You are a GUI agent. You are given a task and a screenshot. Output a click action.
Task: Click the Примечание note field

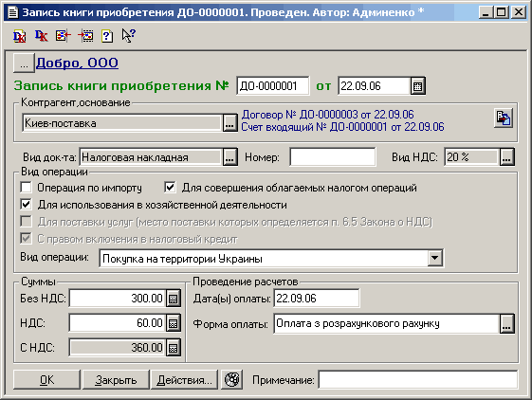418,380
